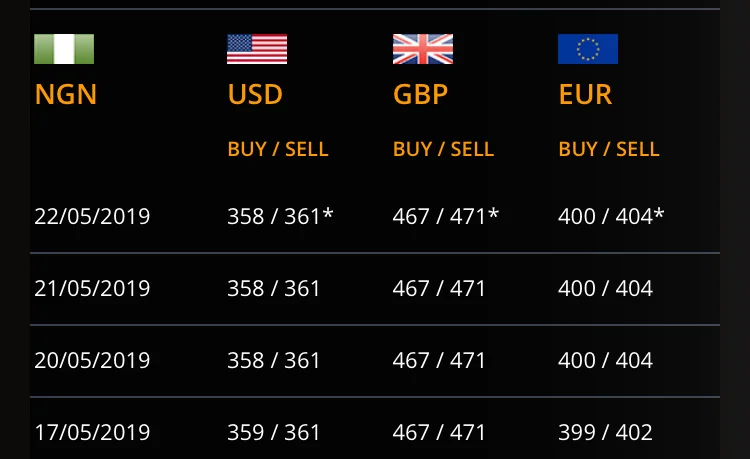Screen dimensions: 750x459
Task: Select the USD currency header
Action: [x=255, y=95]
